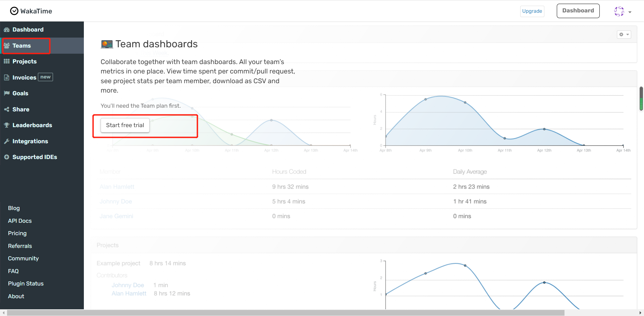Click the Leaderboards trophy icon in sidebar
The image size is (644, 316).
click(x=7, y=125)
